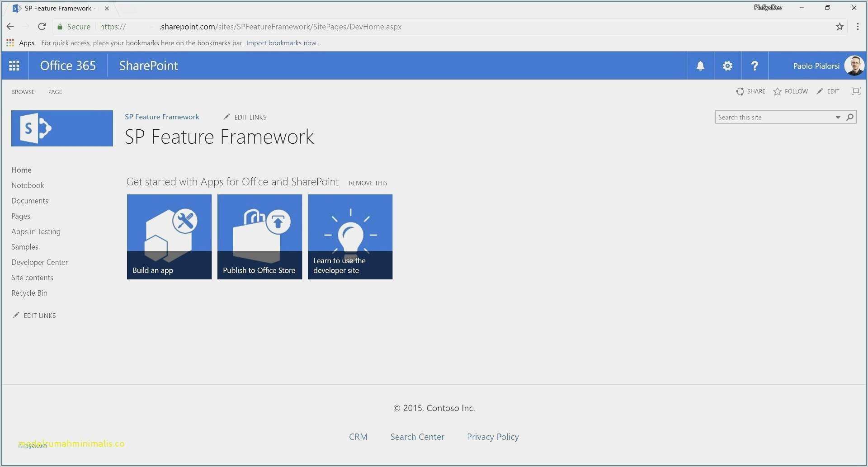Open the Publish to Office Store tile

point(259,237)
